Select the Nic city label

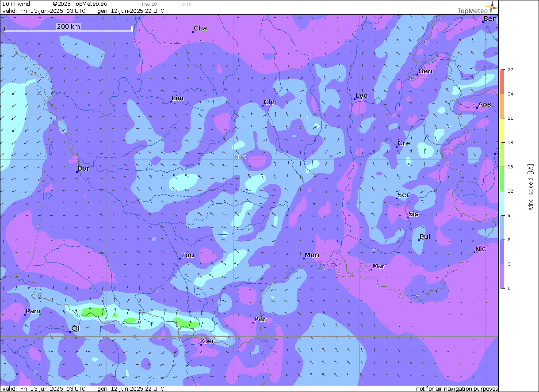pos(481,249)
